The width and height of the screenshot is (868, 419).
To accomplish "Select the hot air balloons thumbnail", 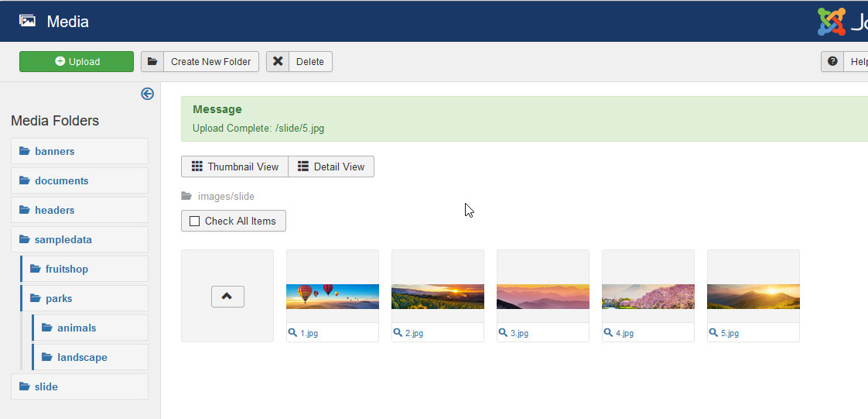I will [333, 296].
